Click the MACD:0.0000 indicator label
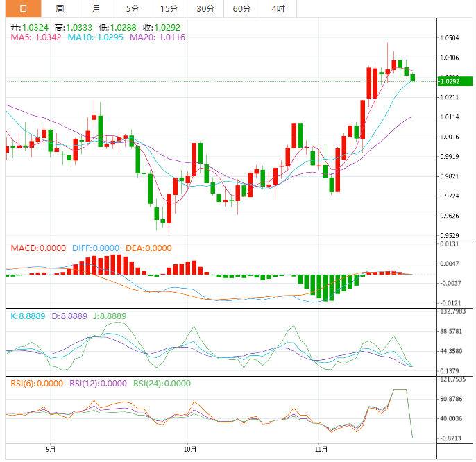 (38, 248)
